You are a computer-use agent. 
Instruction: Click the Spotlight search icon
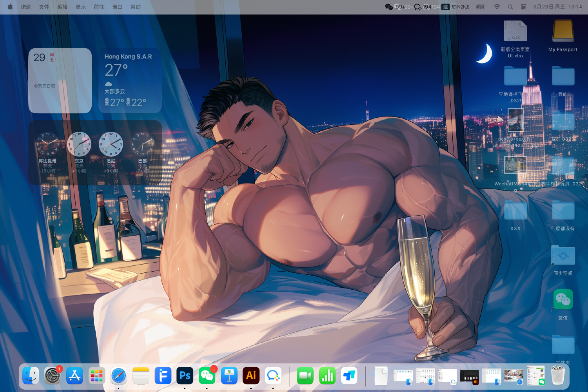click(510, 7)
